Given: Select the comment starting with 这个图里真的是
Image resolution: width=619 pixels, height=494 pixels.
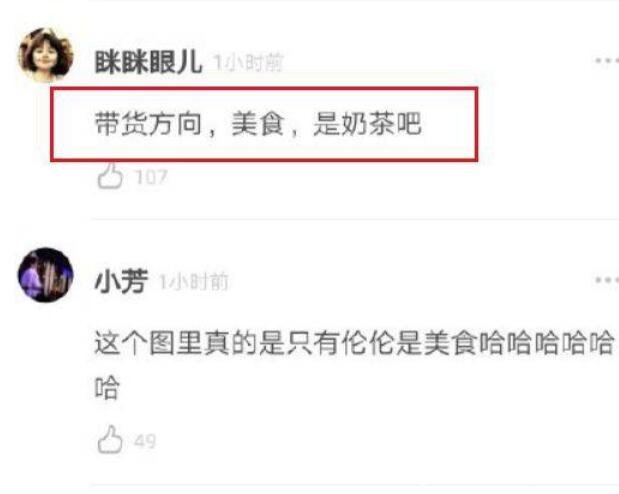Looking at the screenshot, I should tap(355, 365).
